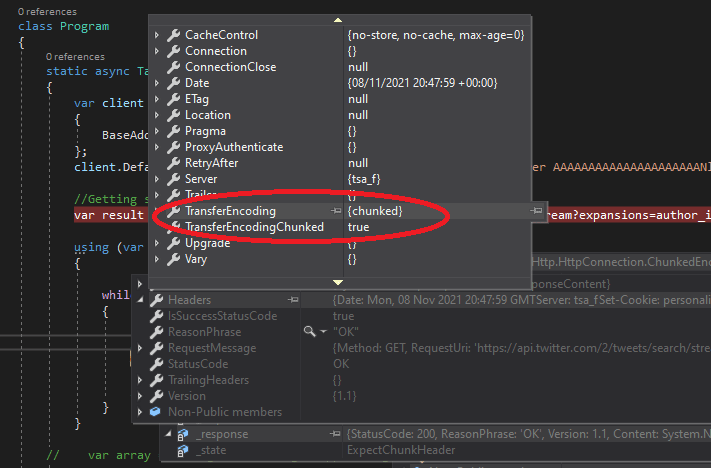Select the Version {1.1} value

(345, 396)
